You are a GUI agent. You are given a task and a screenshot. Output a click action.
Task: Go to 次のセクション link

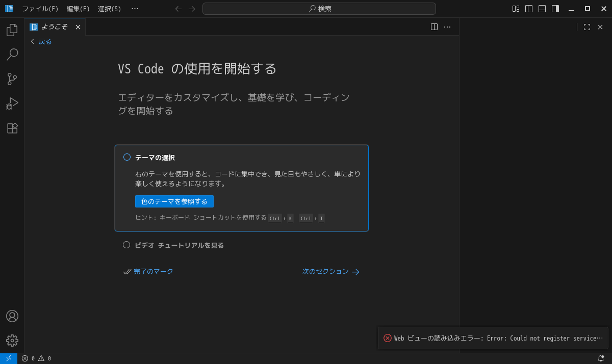331,272
